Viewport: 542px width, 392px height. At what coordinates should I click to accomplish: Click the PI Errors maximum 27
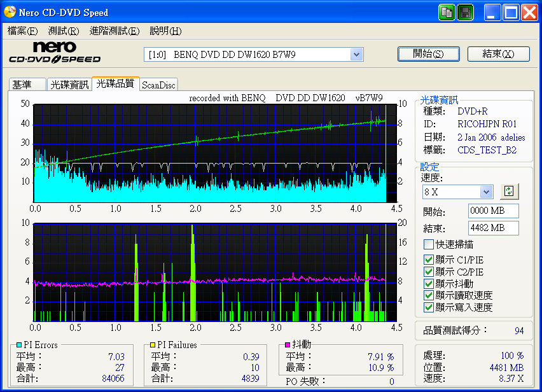pyautogui.click(x=120, y=367)
